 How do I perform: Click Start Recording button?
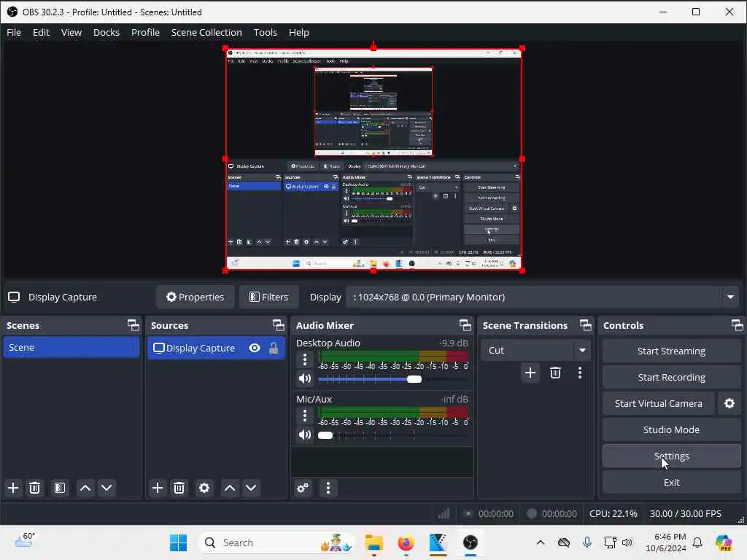click(x=671, y=377)
